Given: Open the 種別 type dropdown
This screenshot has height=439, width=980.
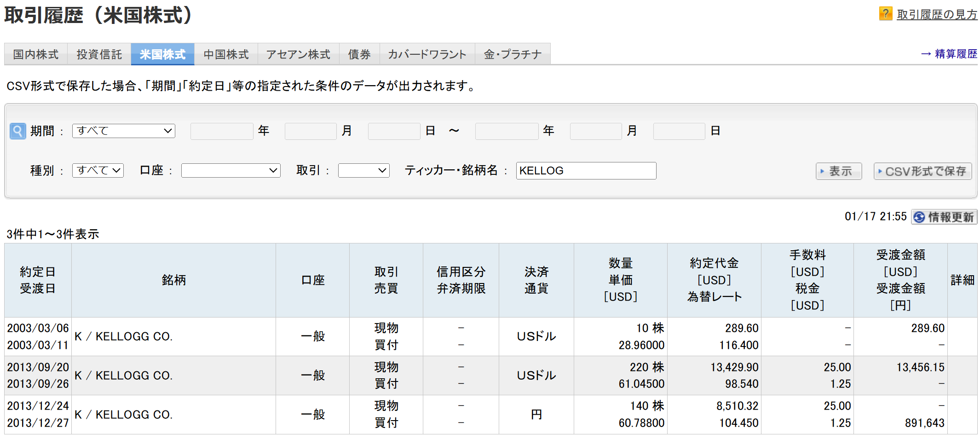Looking at the screenshot, I should 98,171.
